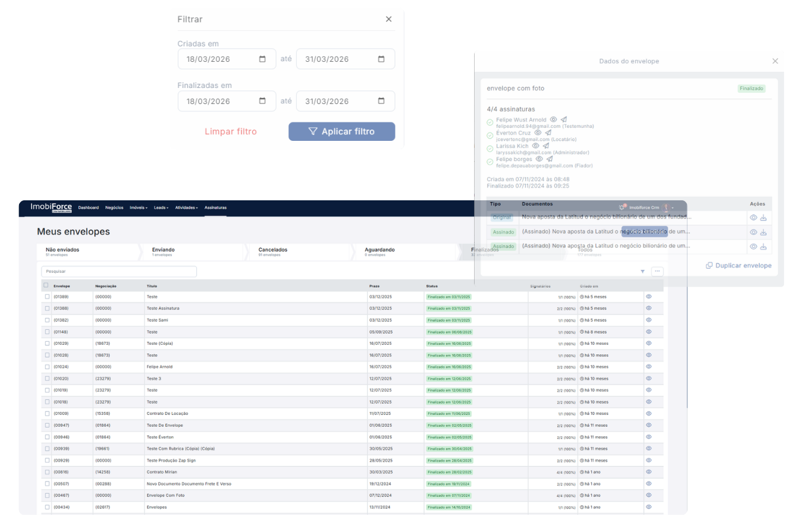View envelope (00939) with its eye icon
This screenshot has width=803, height=532.
point(649,448)
